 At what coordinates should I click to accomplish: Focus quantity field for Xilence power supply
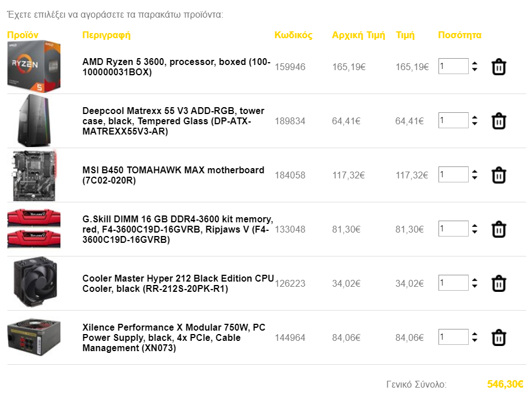[x=453, y=337]
